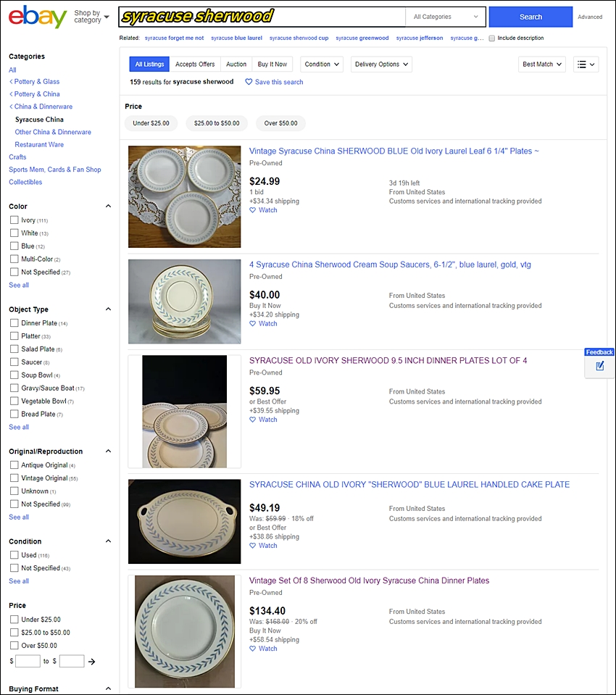Open the Vintage Syracuse China SHERWOOD BLUE listing title
616x695 pixels.
(394, 151)
